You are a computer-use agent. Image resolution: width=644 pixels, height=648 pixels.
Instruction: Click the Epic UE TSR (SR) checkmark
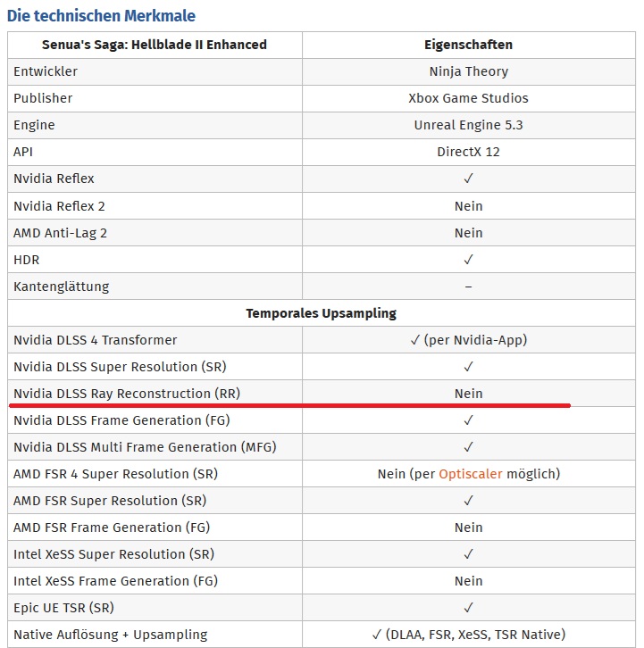[x=468, y=608]
